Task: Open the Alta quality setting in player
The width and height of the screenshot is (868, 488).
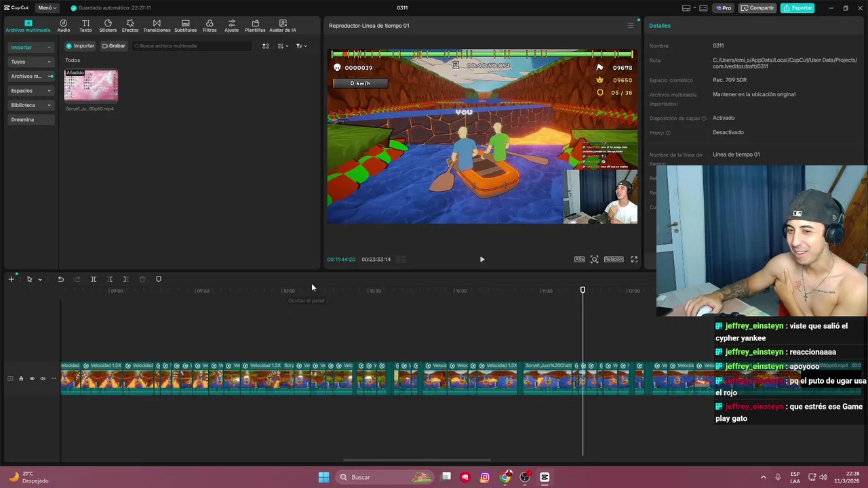Action: [x=579, y=260]
